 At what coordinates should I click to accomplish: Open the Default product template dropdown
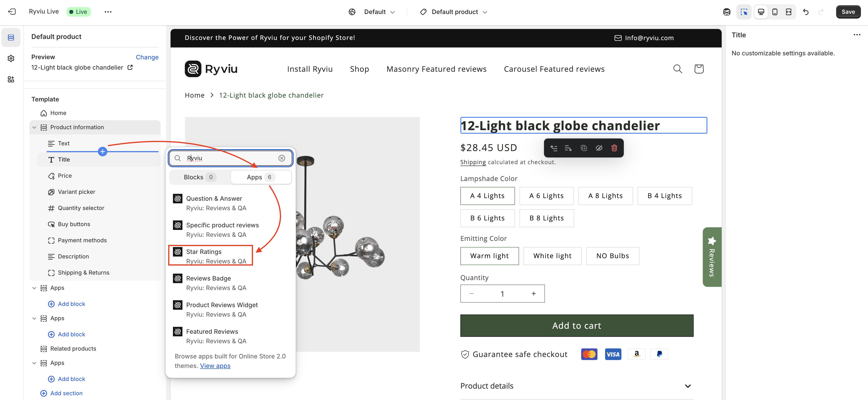point(454,12)
